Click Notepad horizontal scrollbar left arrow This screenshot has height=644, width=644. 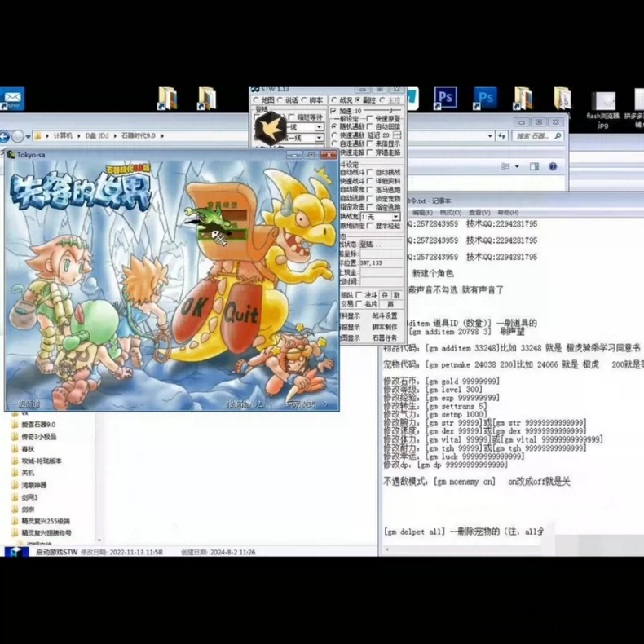point(386,549)
